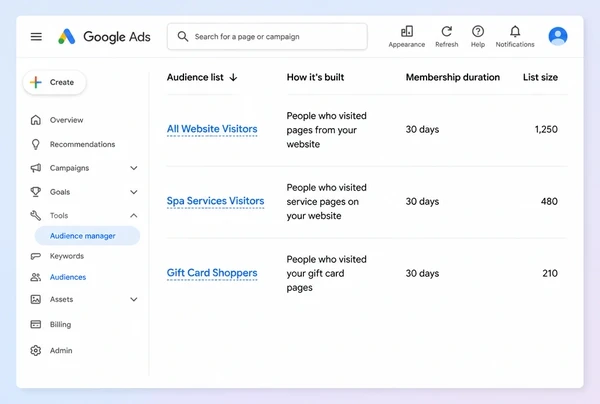Image resolution: width=600 pixels, height=404 pixels.
Task: Open Admin in sidebar
Action: point(61,350)
